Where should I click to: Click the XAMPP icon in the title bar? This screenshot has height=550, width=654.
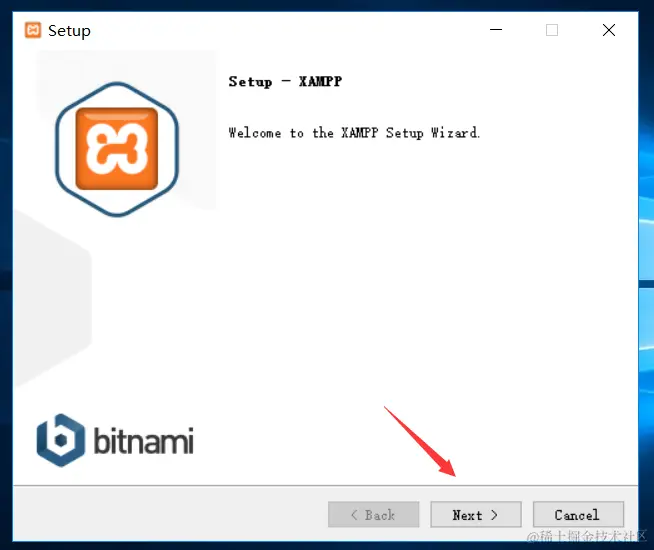(x=33, y=30)
